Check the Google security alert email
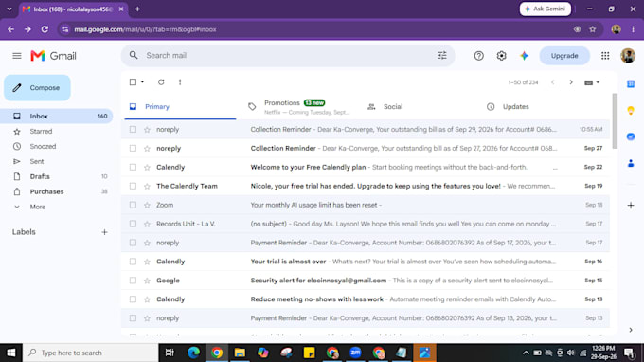Viewport: 644px width, 362px height. 133,281
